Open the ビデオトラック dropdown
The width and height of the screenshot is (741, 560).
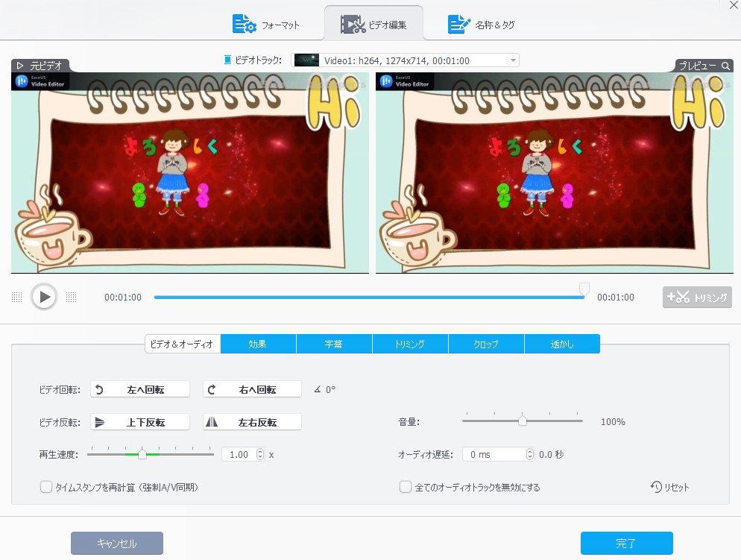[x=405, y=60]
